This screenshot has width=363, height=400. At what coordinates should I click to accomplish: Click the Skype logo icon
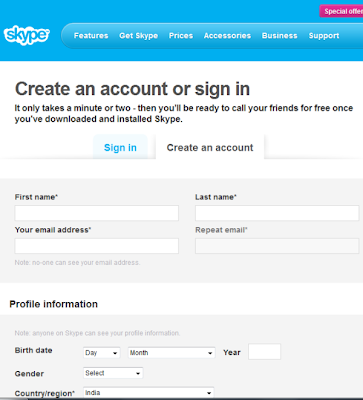(x=27, y=35)
